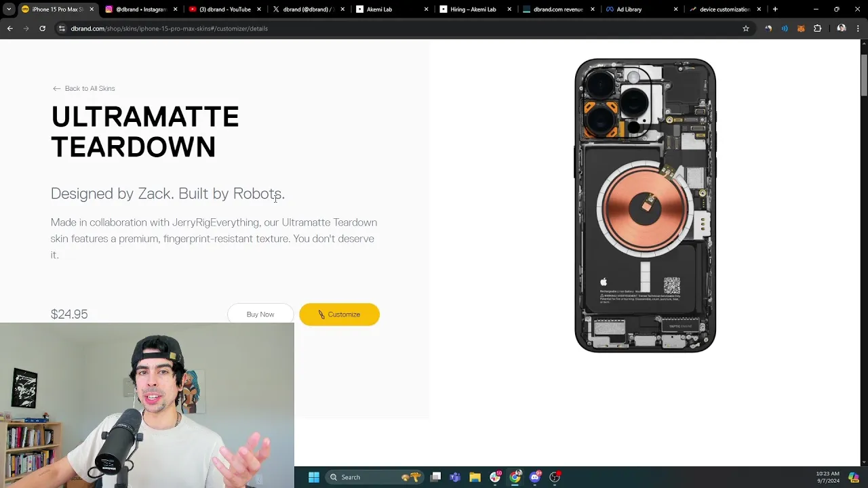Switch to the dbrand (@dbrand) X tab
Viewport: 868px width, 488px height.
[308, 9]
